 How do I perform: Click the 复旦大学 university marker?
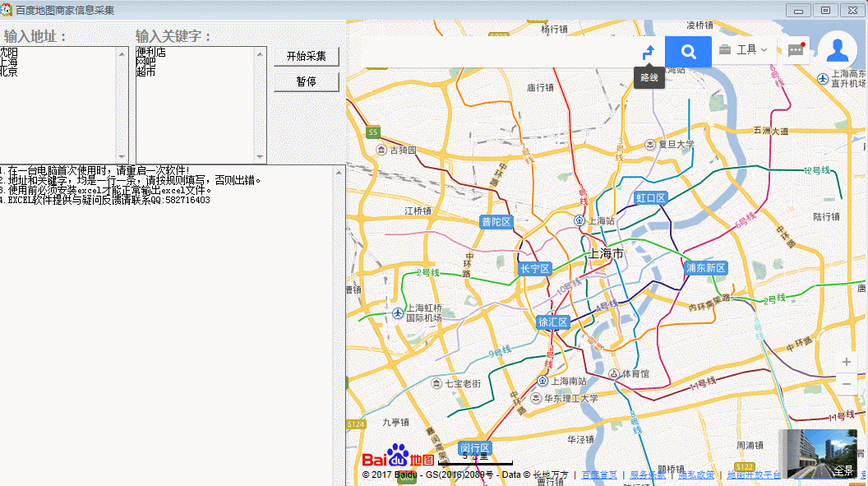(650, 145)
